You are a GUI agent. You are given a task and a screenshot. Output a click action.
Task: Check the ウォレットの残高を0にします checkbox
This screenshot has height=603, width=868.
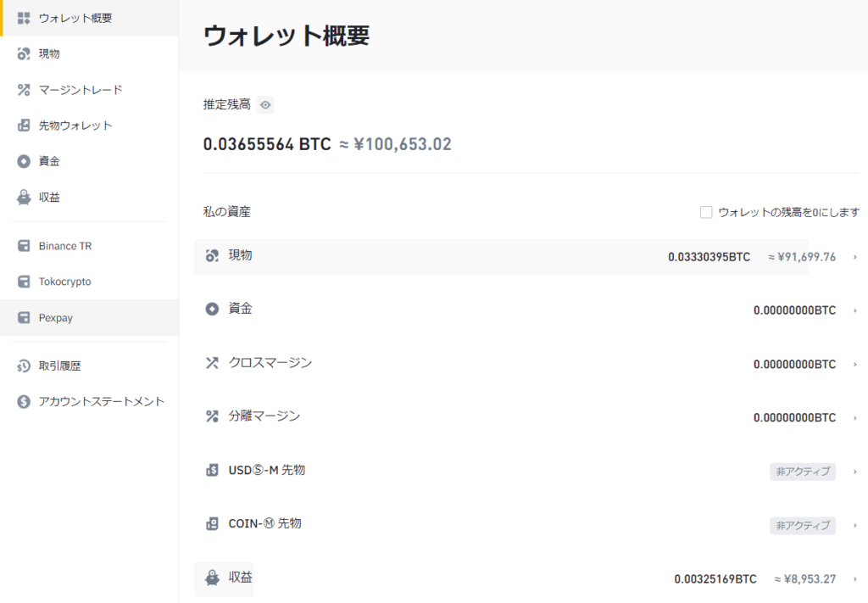point(706,212)
